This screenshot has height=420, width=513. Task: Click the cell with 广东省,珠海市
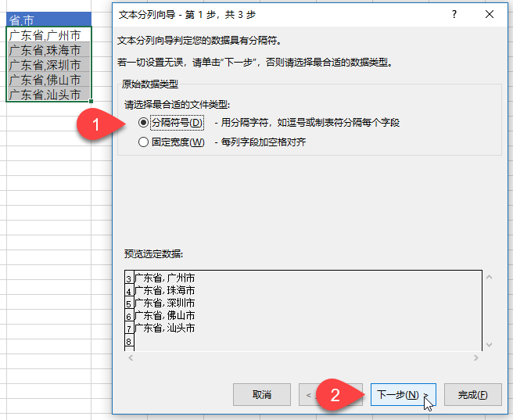[48, 50]
